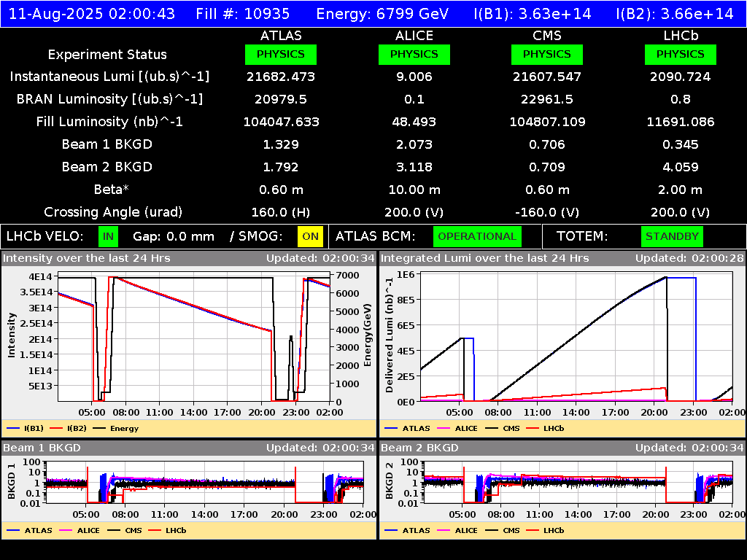
Task: Click the ATLAS column header
Action: (x=281, y=36)
